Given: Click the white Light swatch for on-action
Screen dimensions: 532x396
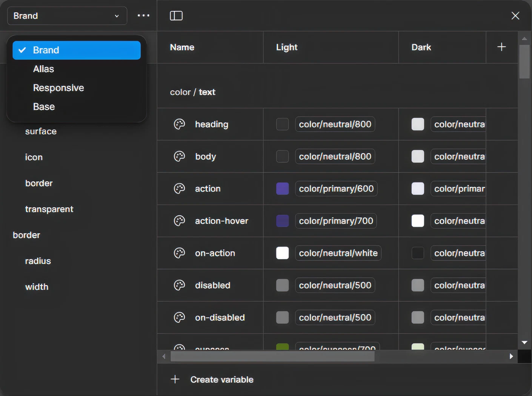Looking at the screenshot, I should 282,253.
